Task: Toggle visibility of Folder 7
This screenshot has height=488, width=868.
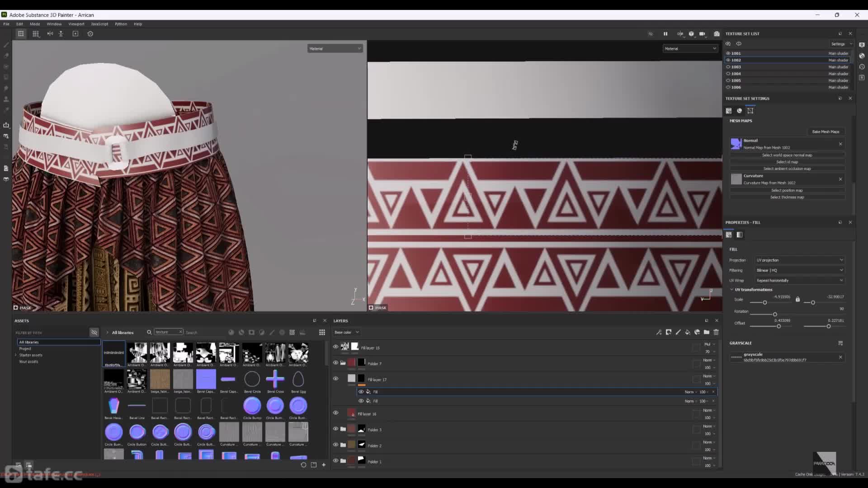Action: (x=335, y=363)
